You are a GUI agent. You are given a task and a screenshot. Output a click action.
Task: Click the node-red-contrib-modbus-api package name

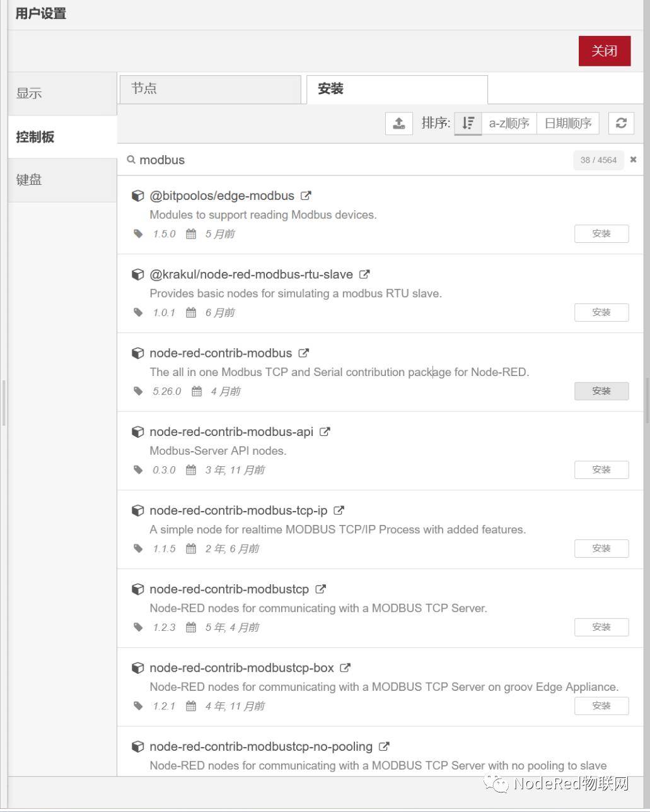(x=231, y=432)
